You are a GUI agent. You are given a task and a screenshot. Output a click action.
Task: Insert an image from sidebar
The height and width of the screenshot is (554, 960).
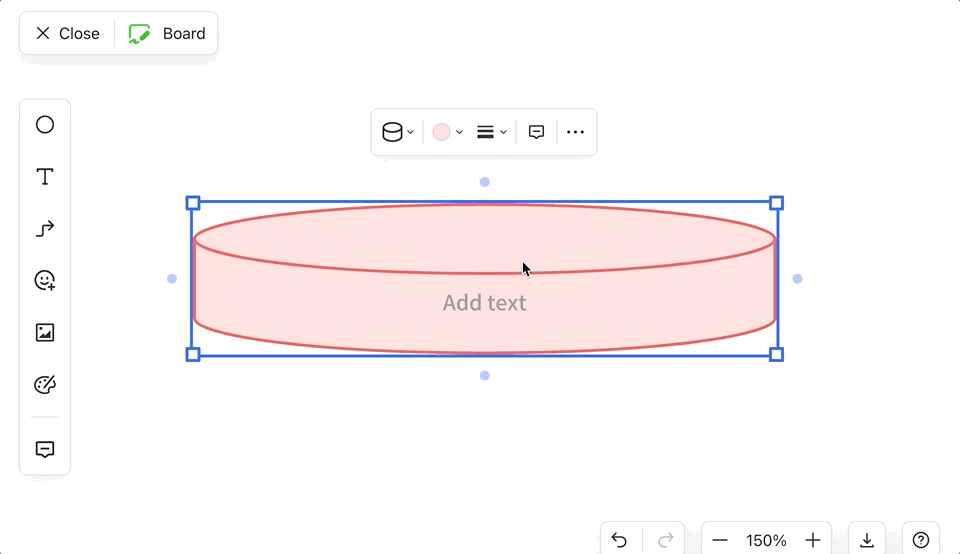click(x=45, y=333)
